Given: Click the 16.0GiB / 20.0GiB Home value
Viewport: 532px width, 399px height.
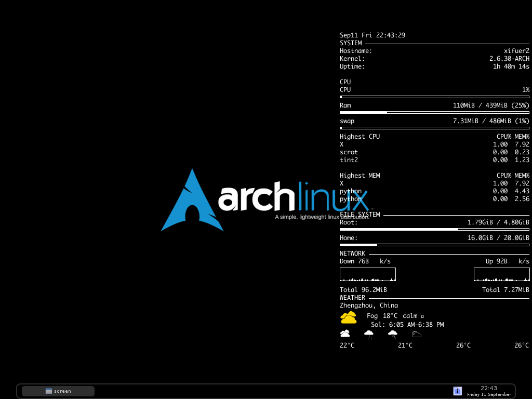Looking at the screenshot, I should click(498, 238).
